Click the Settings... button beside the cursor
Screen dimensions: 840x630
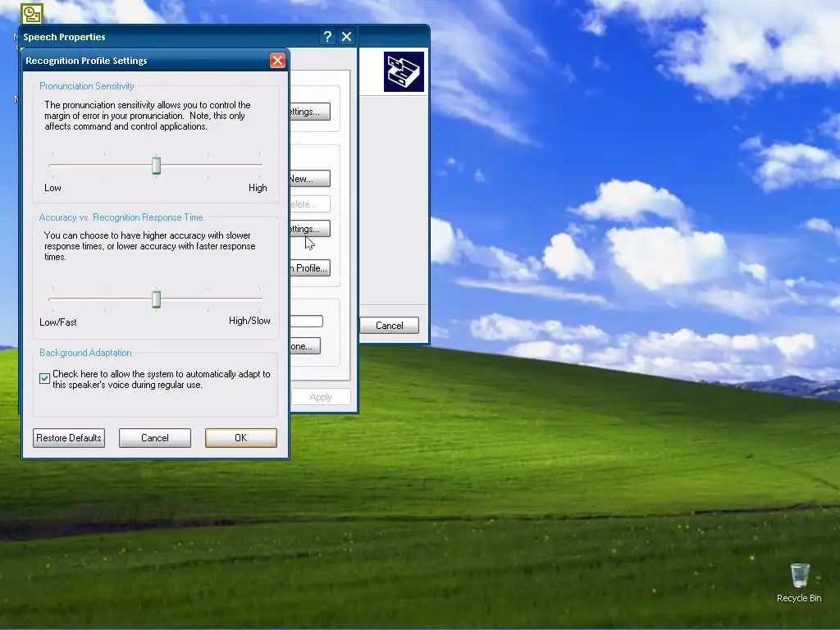309,229
